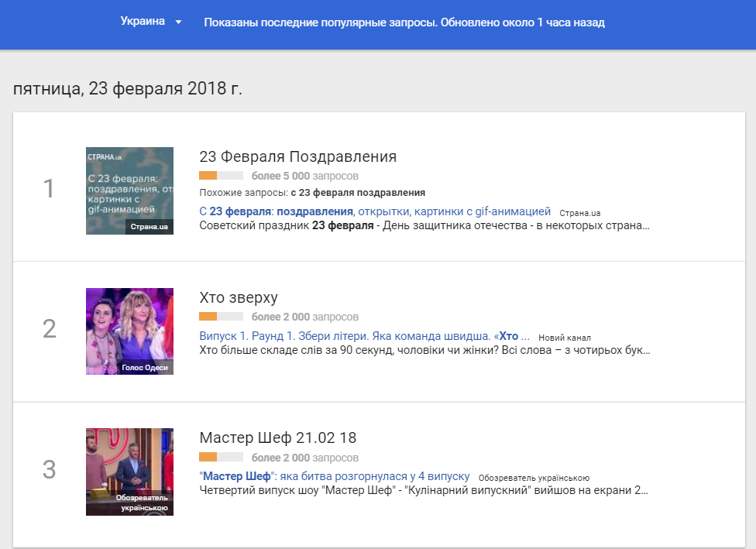The image size is (756, 549).
Task: Open the Страна.ua thumbnail for first trend
Action: pos(129,190)
